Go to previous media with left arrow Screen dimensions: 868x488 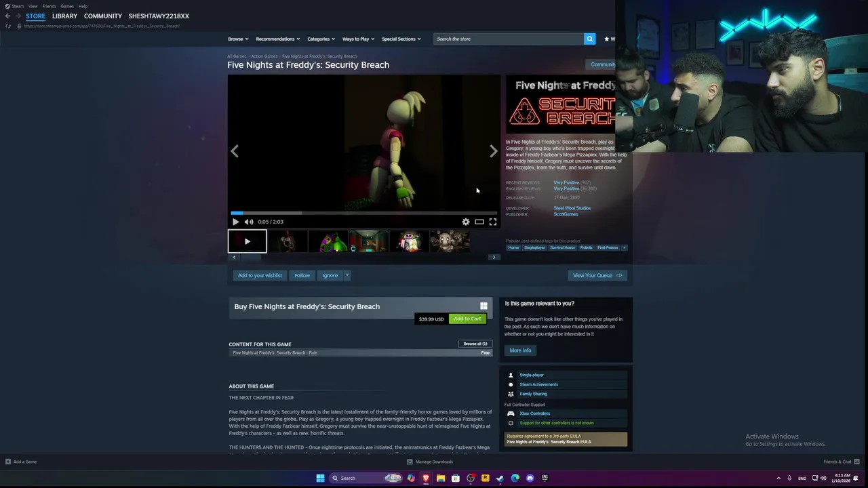click(x=235, y=151)
